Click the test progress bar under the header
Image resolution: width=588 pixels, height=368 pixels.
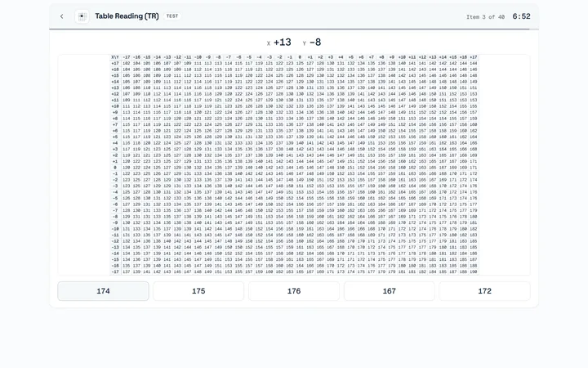(294, 29)
